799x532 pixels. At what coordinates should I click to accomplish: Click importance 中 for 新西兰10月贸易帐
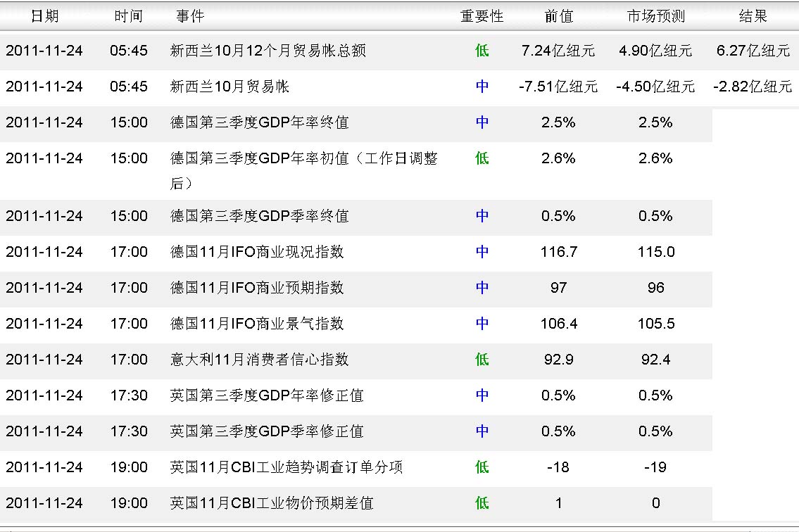point(482,86)
